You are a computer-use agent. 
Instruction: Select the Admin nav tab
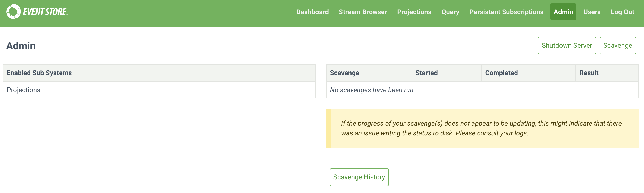563,12
